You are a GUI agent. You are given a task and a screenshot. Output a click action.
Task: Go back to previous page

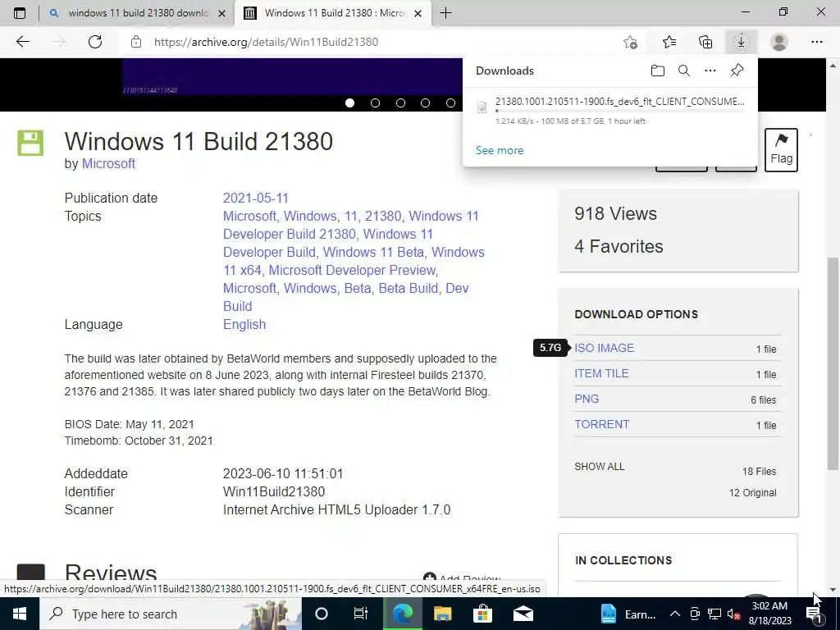tap(22, 42)
